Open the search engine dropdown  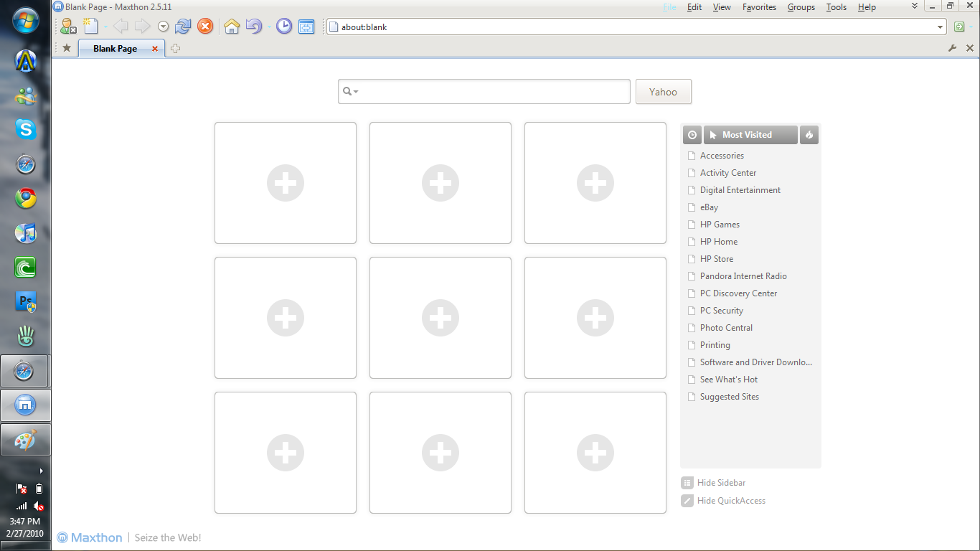click(350, 91)
